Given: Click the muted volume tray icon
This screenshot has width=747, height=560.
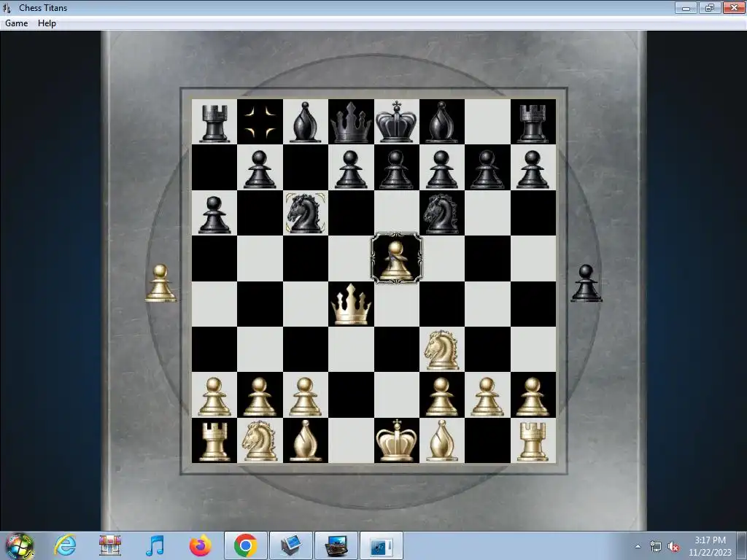Looking at the screenshot, I should tap(673, 547).
